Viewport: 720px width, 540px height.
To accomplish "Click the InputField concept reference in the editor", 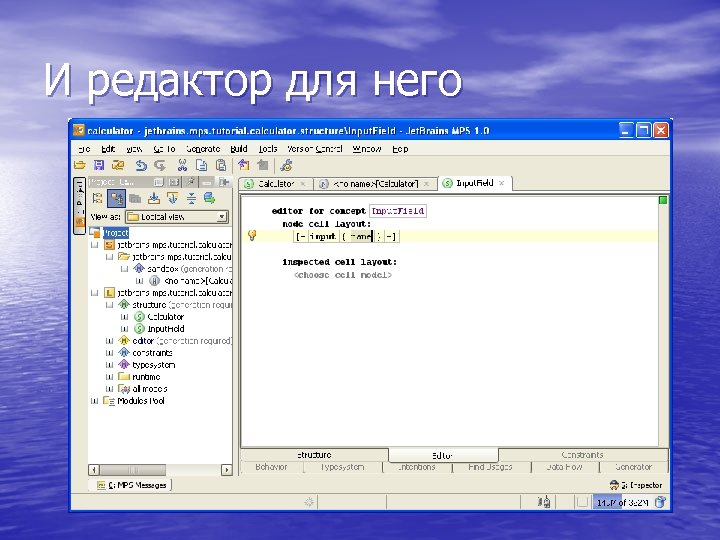I will 398,211.
